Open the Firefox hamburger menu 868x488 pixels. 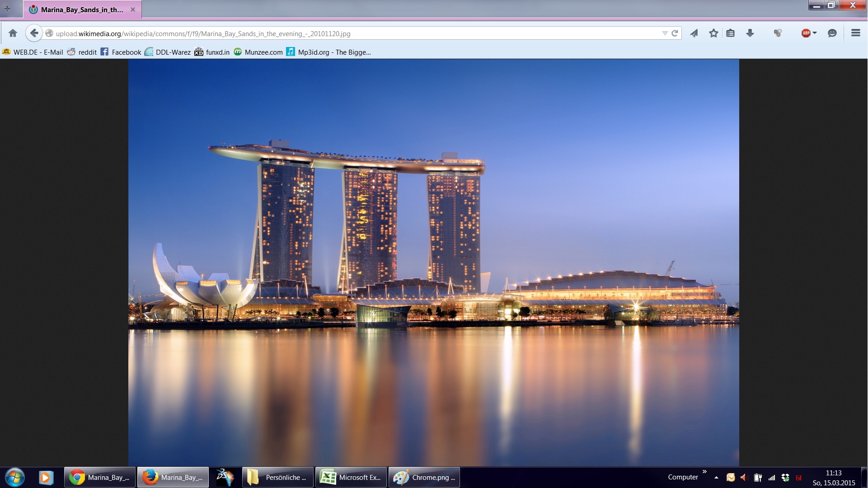coord(856,33)
